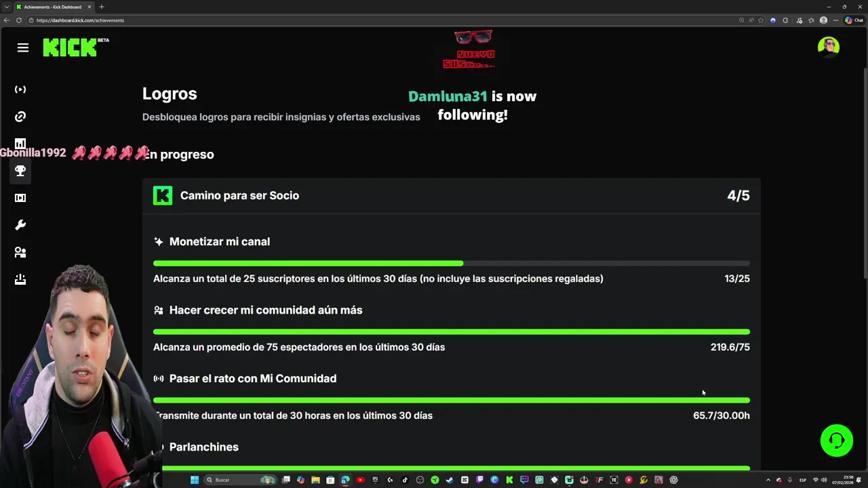Viewport: 868px width, 488px height.
Task: Open the browser Chat Copilot button
Action: [854, 20]
